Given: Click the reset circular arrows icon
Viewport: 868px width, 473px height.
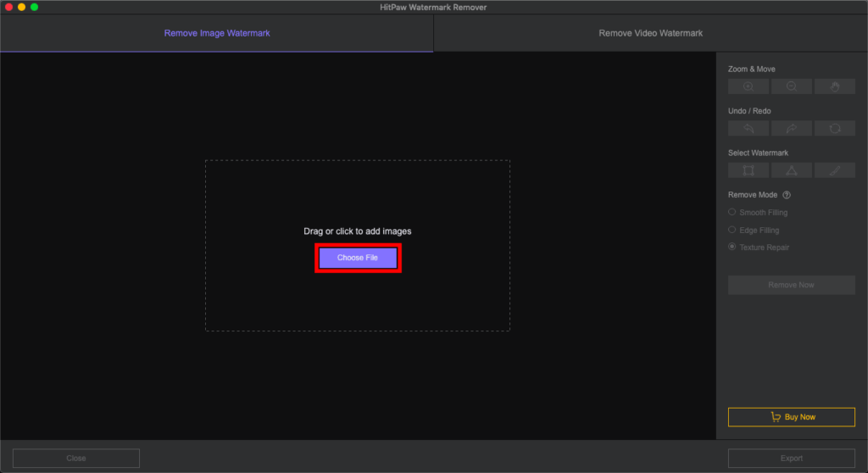Looking at the screenshot, I should (x=835, y=129).
